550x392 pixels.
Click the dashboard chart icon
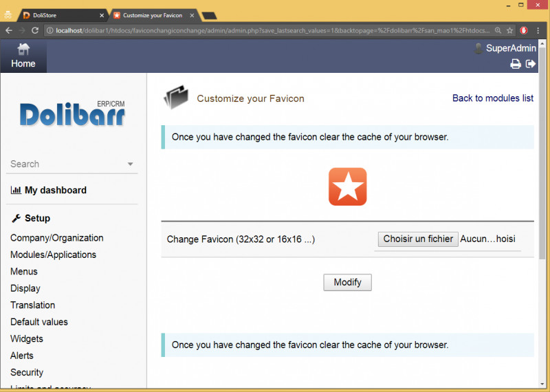click(x=16, y=190)
